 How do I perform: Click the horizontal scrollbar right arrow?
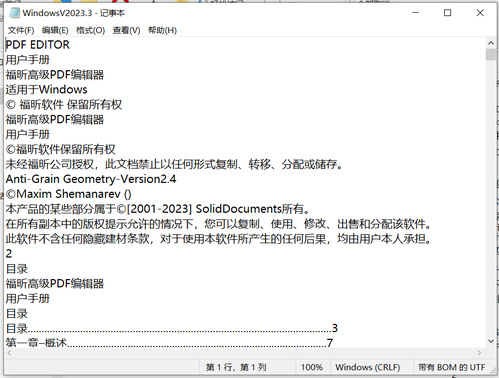(479, 353)
